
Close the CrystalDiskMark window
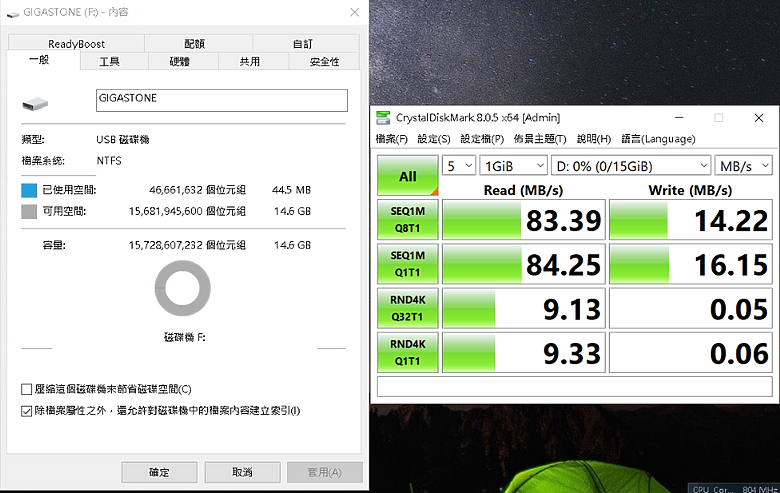(759, 118)
